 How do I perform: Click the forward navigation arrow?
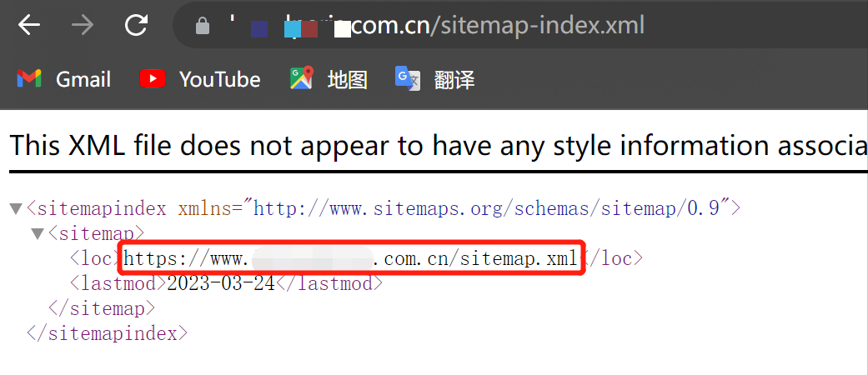[x=83, y=26]
